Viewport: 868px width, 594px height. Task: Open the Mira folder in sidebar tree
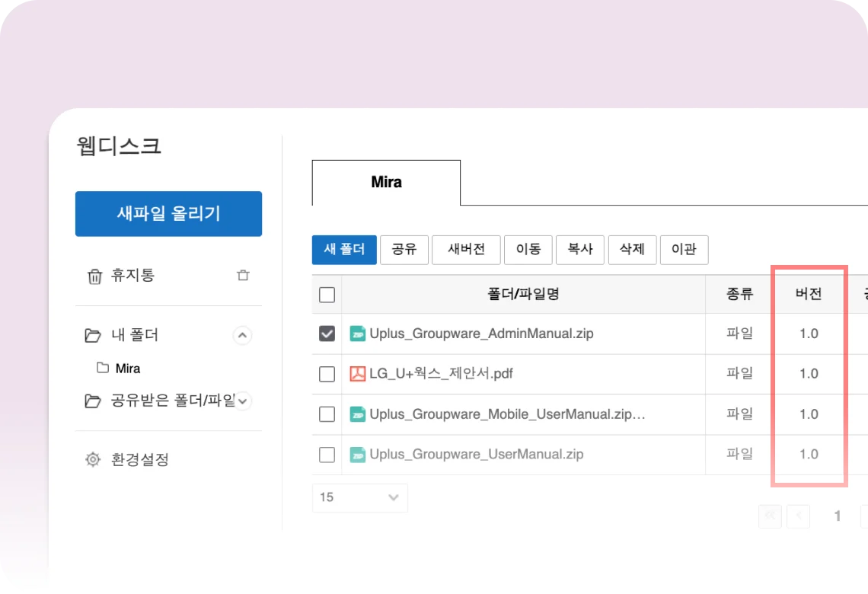[x=127, y=369]
